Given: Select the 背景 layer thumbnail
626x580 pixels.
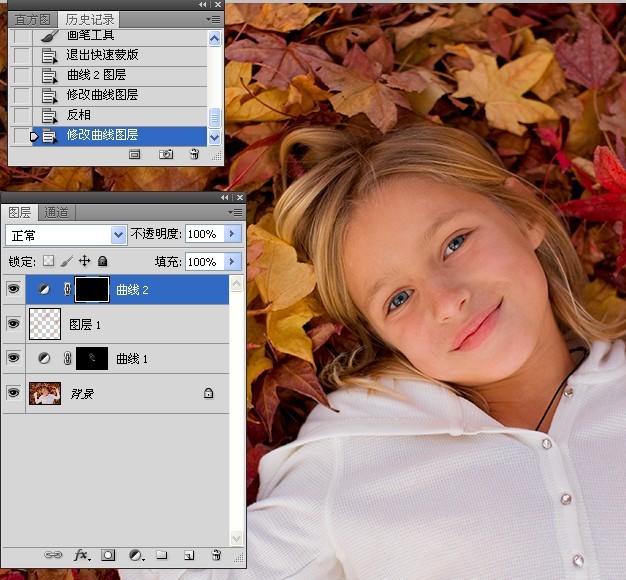Looking at the screenshot, I should click(x=45, y=393).
